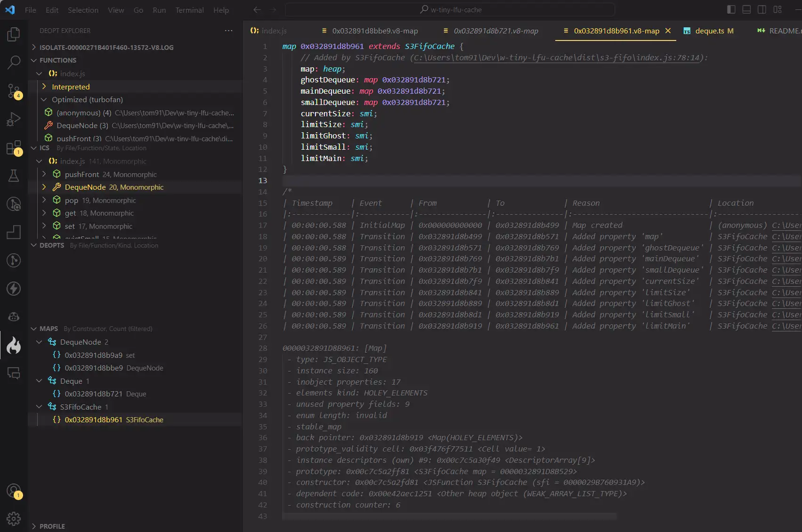Open Source Control view with badge

(x=14, y=91)
